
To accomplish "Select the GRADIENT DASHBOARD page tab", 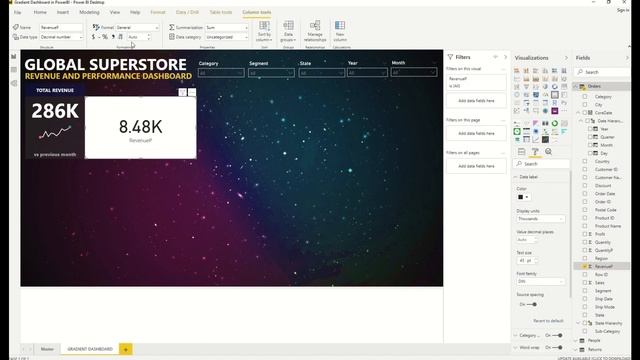I will [x=90, y=349].
